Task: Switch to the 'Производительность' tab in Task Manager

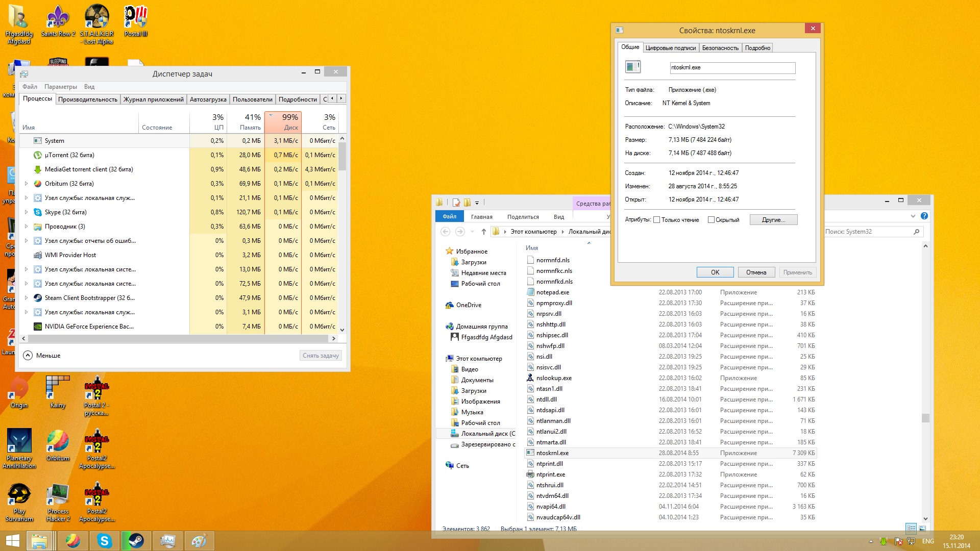Action: tap(88, 99)
